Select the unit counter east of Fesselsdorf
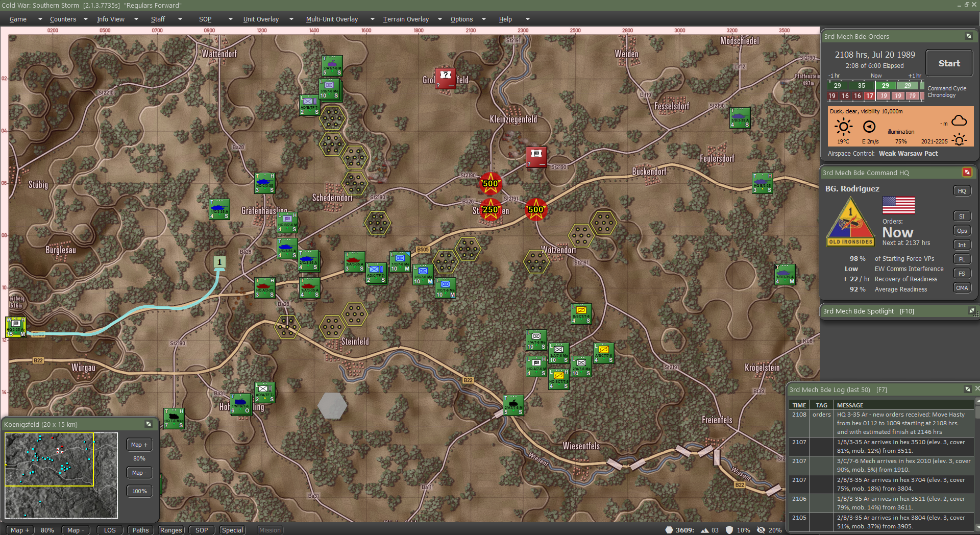Viewport: 980px width, 535px height. point(740,118)
